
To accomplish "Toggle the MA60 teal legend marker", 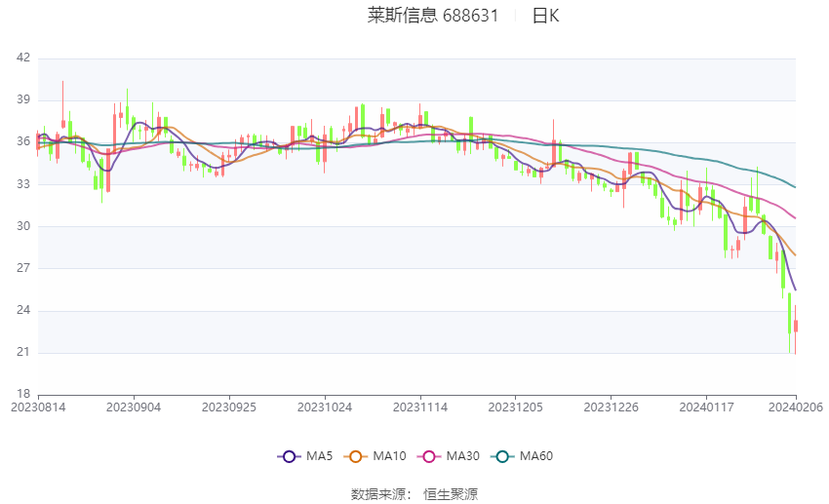I will click(502, 456).
